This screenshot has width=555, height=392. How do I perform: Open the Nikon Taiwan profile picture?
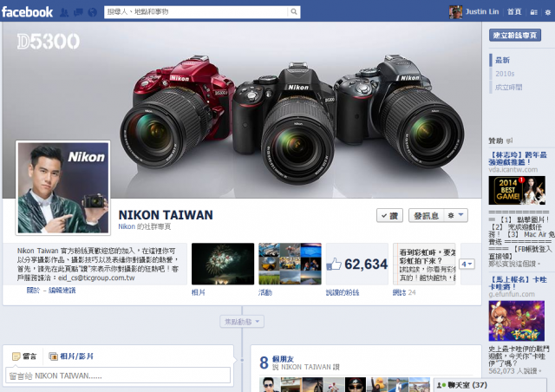(63, 187)
